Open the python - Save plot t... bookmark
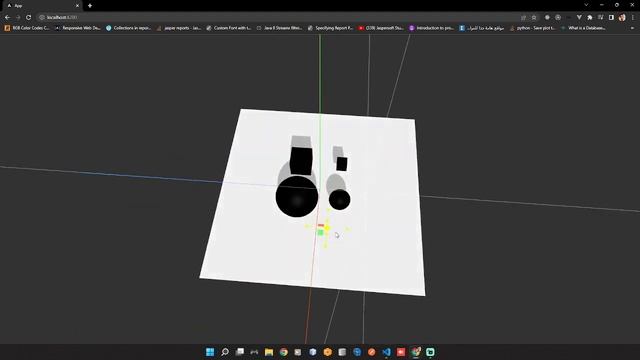The height and width of the screenshot is (360, 640). [533, 28]
